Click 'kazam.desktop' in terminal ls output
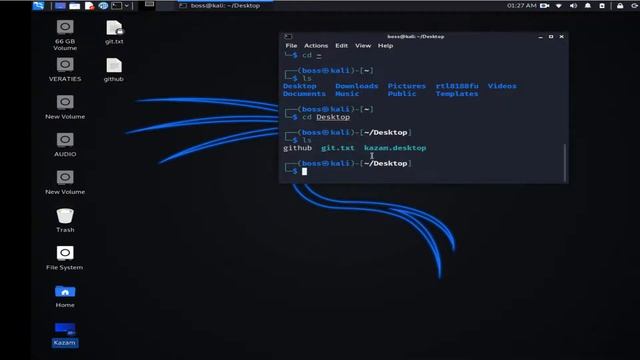640x360 pixels. pyautogui.click(x=395, y=148)
